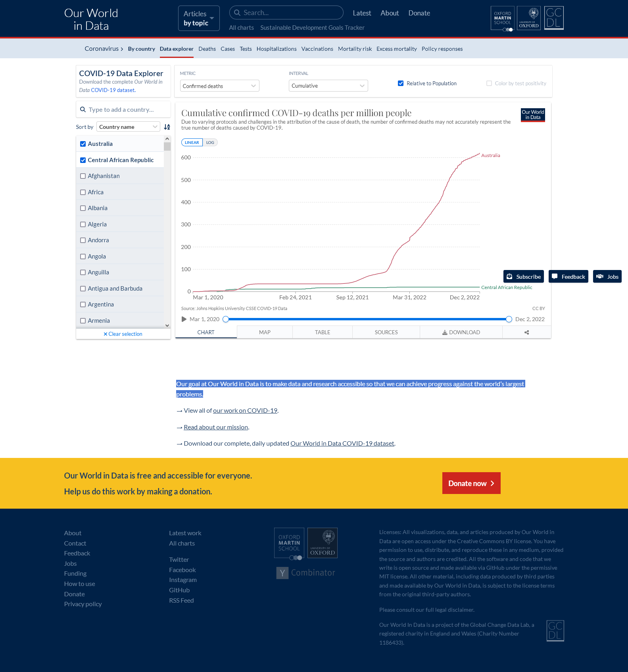Open the Interval Cumulative dropdown
This screenshot has height=672, width=628.
[328, 86]
